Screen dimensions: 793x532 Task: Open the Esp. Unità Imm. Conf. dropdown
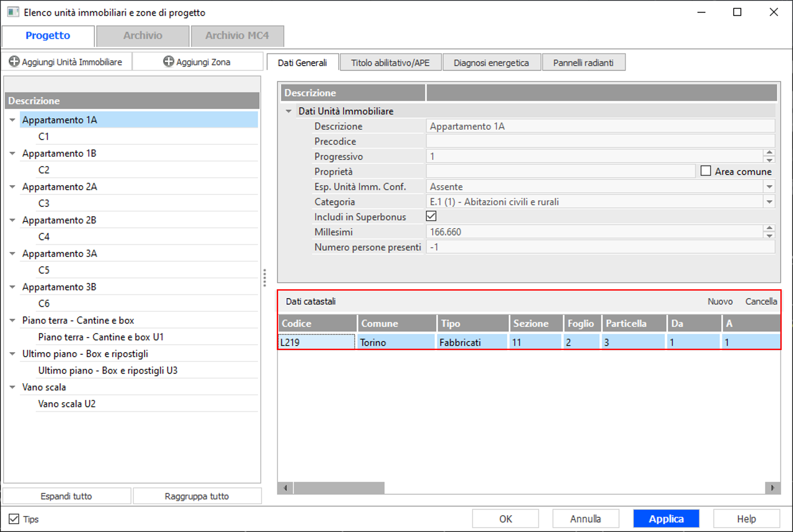769,187
